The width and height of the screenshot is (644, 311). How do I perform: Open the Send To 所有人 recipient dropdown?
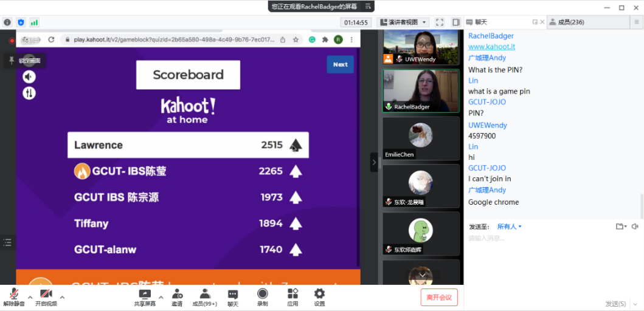[510, 227]
